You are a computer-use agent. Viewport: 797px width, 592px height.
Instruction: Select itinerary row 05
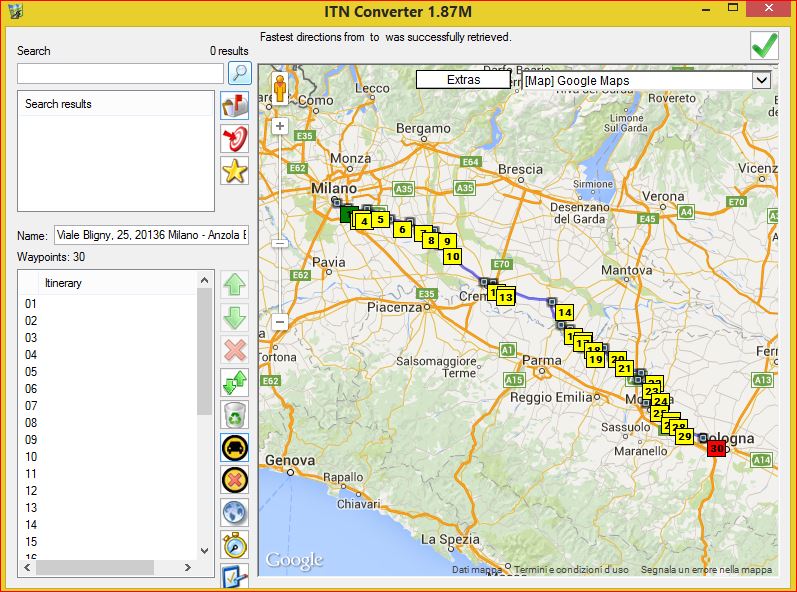click(x=108, y=372)
